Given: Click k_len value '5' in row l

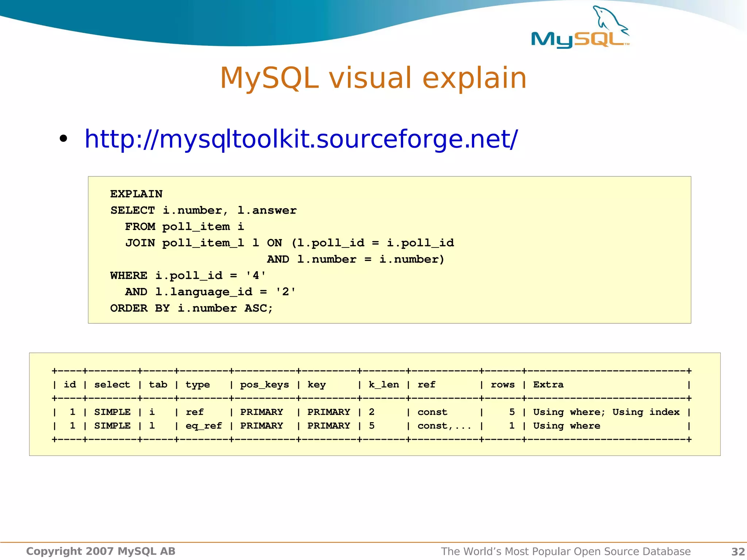Looking at the screenshot, I should 372,426.
